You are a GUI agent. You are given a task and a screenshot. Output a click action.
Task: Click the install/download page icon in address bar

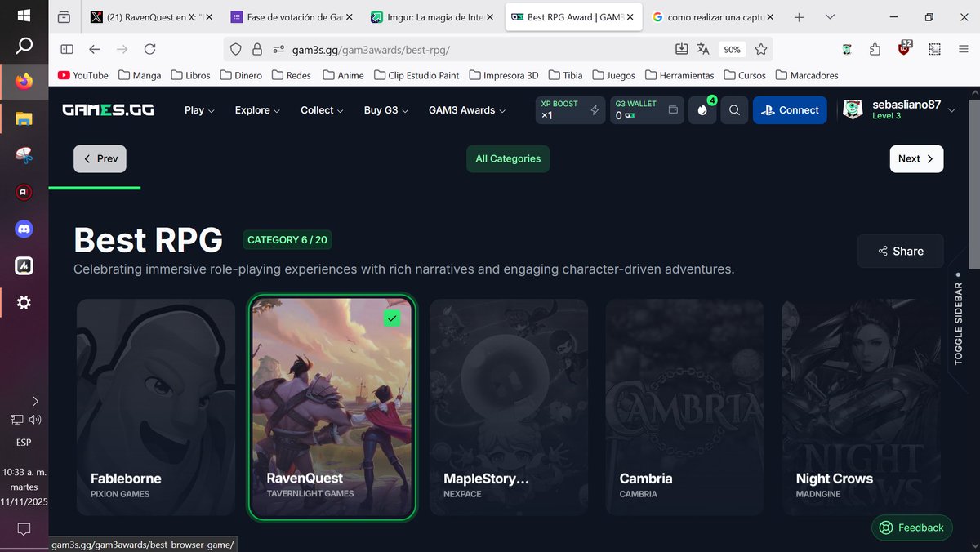682,50
